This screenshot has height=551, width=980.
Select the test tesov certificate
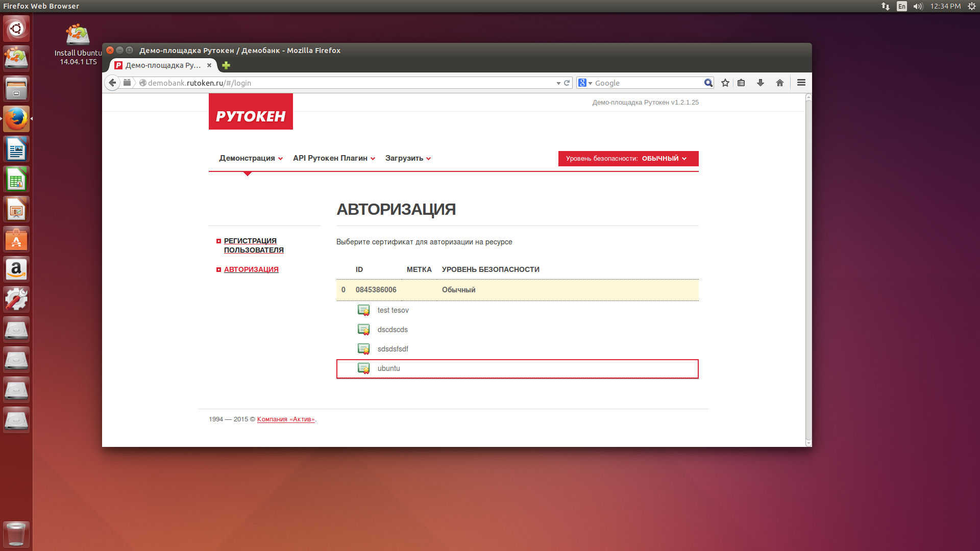tap(393, 310)
